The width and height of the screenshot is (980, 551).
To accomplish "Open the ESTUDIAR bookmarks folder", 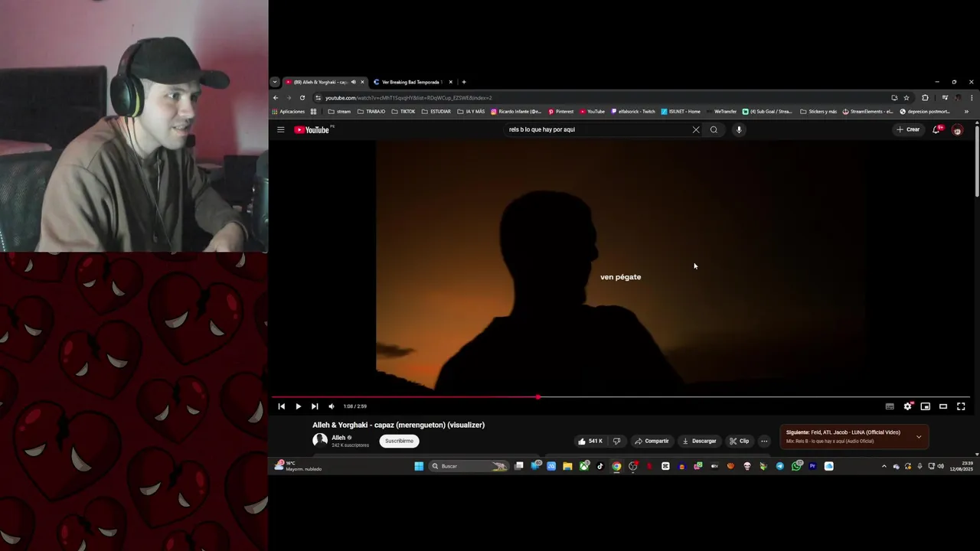I will click(x=436, y=112).
